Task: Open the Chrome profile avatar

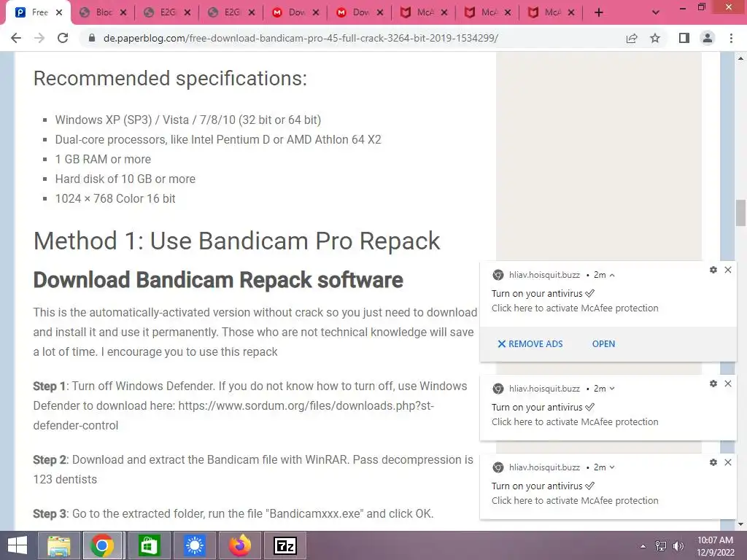Action: (x=708, y=38)
